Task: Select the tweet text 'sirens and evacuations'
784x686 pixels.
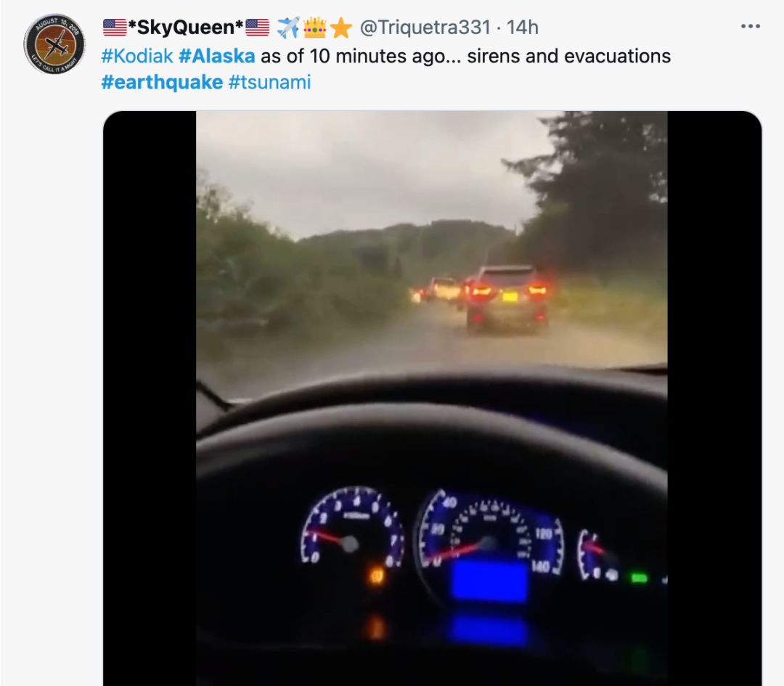Action: point(569,56)
